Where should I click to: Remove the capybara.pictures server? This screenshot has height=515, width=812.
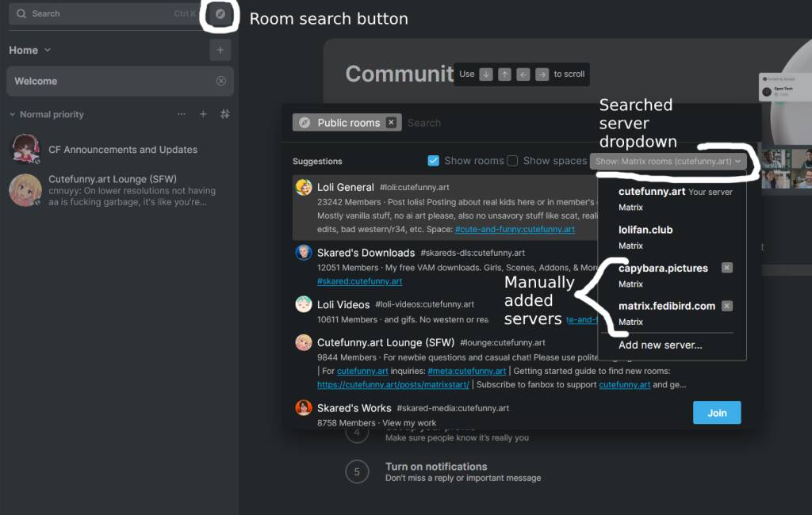pos(727,268)
